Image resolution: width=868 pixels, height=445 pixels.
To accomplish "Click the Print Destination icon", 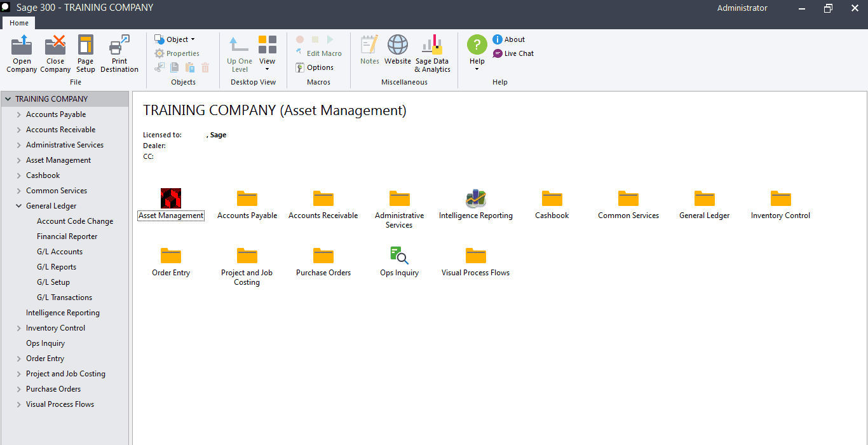I will [x=119, y=45].
